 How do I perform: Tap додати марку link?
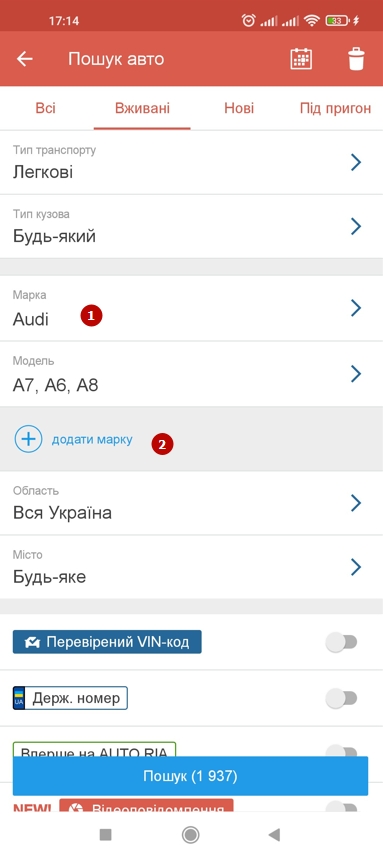coord(92,439)
